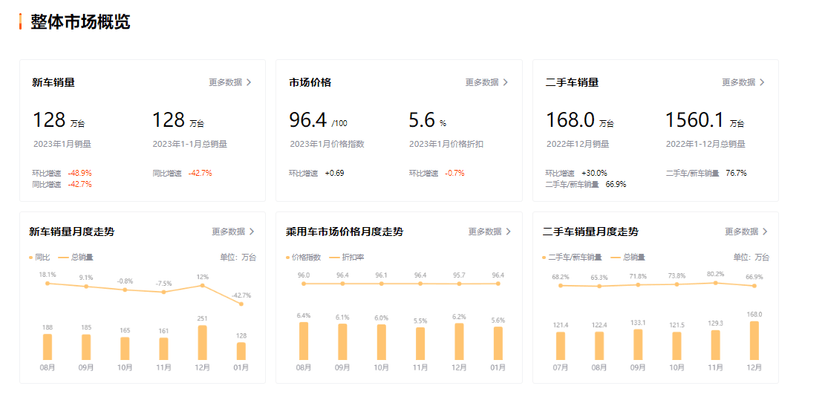This screenshot has height=394, width=828.
Task: Open 更多数据 in 乘用车市场价格月度走势 panel
Action: click(485, 231)
